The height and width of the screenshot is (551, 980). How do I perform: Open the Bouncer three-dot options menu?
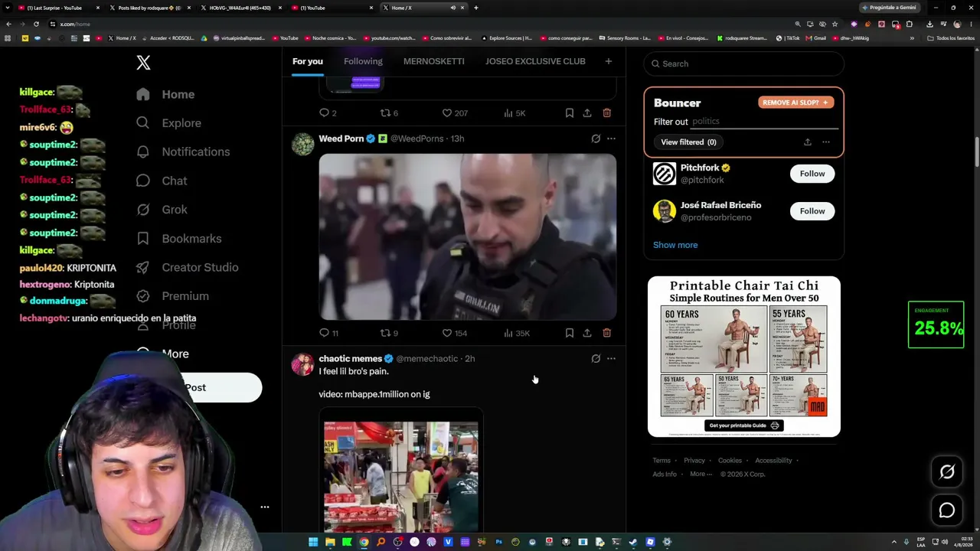[825, 142]
